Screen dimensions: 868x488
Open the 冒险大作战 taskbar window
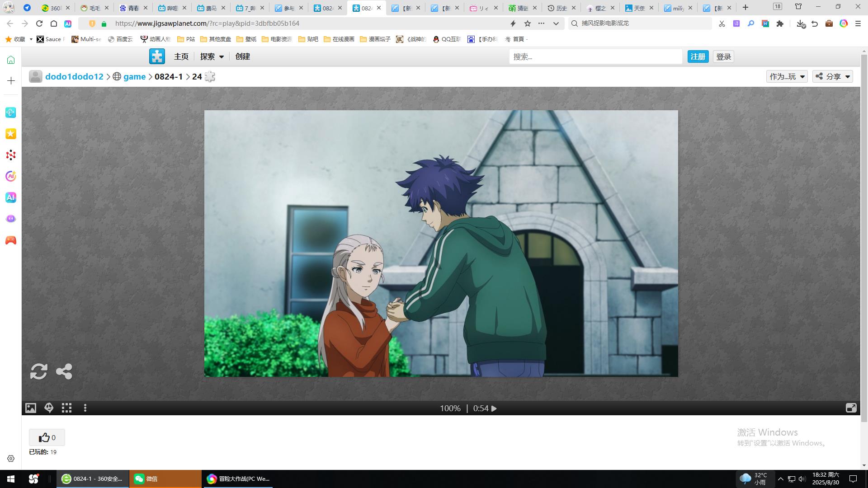[238, 479]
